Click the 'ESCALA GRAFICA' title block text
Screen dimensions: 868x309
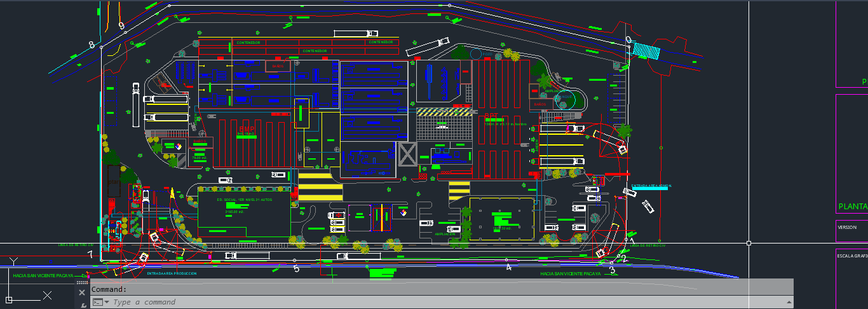(x=852, y=256)
